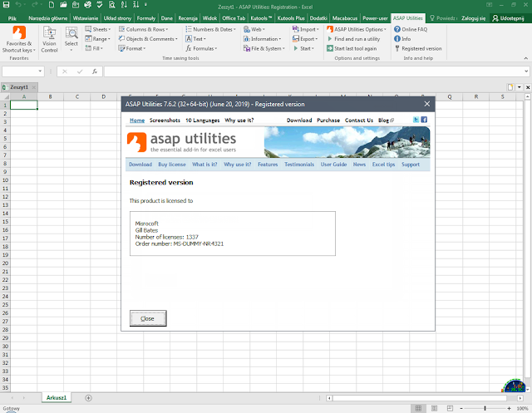The width and height of the screenshot is (532, 413).
Task: Switch to Normal view in status bar
Action: pos(418,408)
